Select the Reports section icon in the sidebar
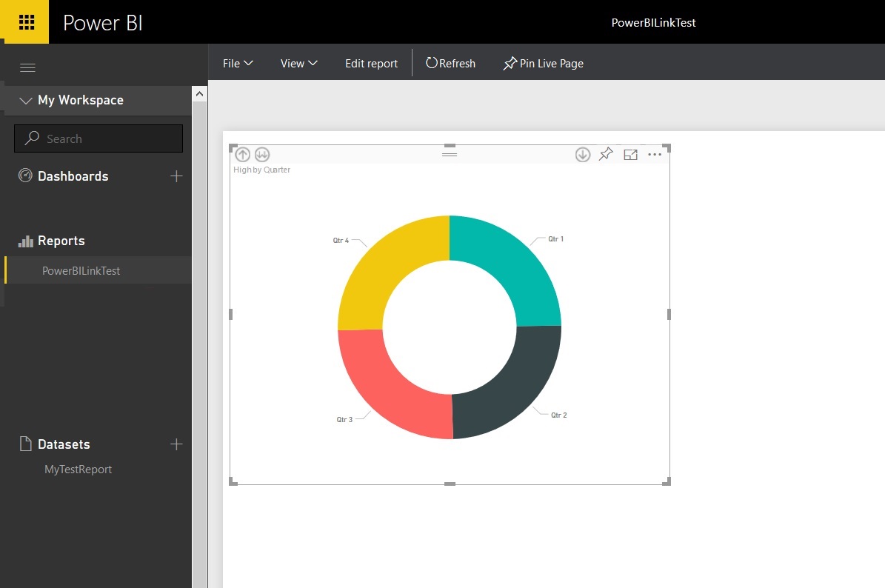 point(24,240)
